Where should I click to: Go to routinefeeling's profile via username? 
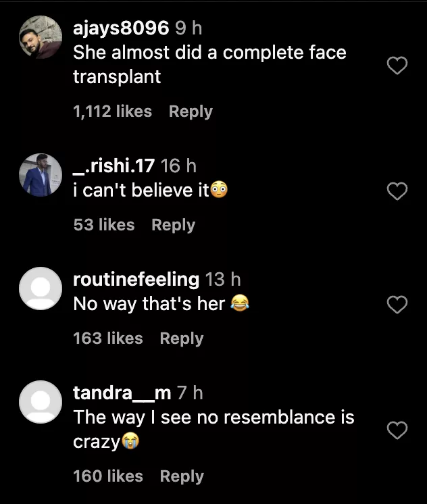coord(136,279)
